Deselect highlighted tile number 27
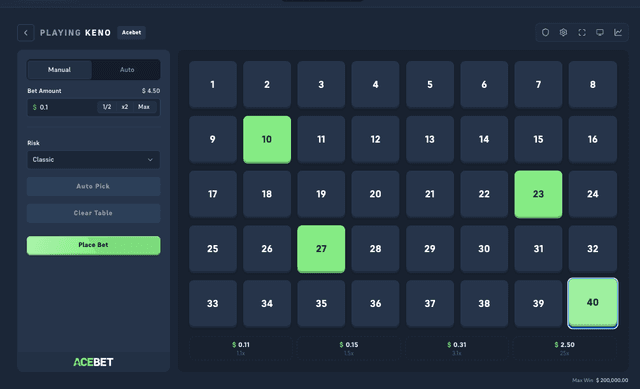The image size is (640, 389). (x=321, y=249)
